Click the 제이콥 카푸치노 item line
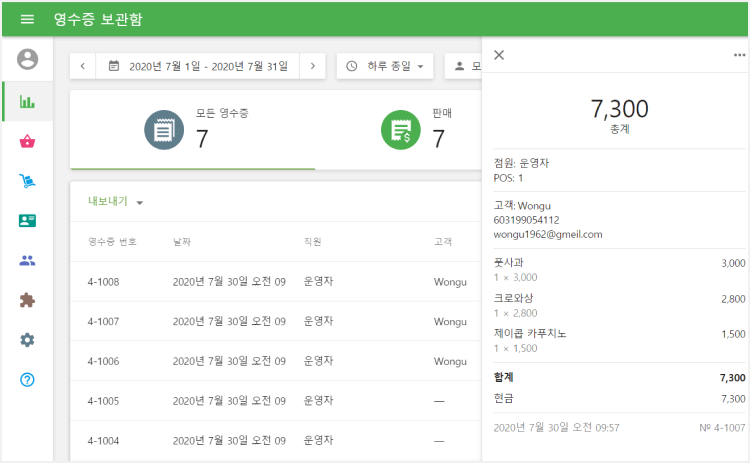The image size is (750, 463). click(x=619, y=341)
